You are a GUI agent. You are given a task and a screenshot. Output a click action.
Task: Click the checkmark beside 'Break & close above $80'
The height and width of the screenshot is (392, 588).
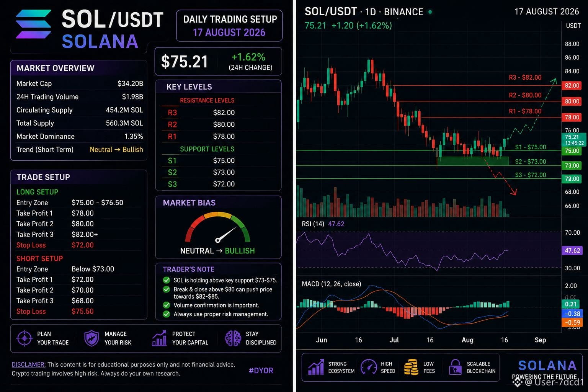point(167,289)
